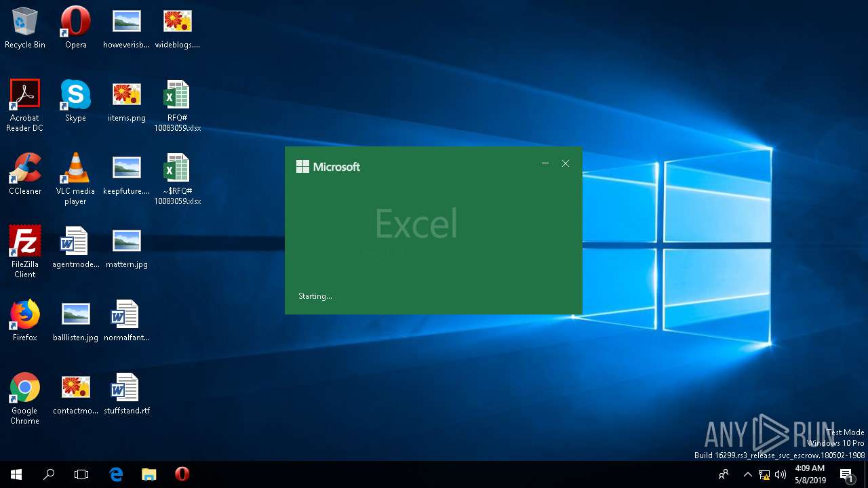Viewport: 868px width, 488px height.
Task: Open the FileZilla Client shortcut
Action: 25,252
